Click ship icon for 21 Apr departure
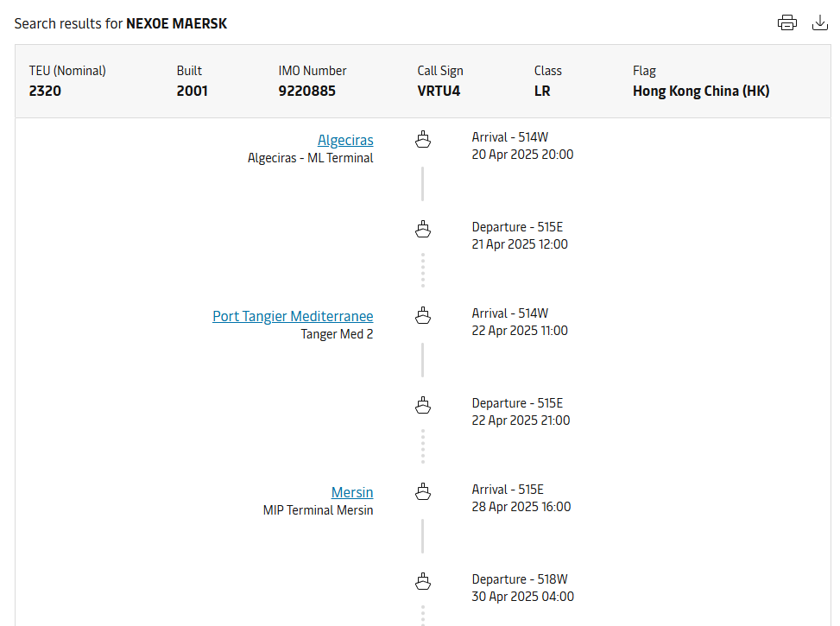 (423, 229)
